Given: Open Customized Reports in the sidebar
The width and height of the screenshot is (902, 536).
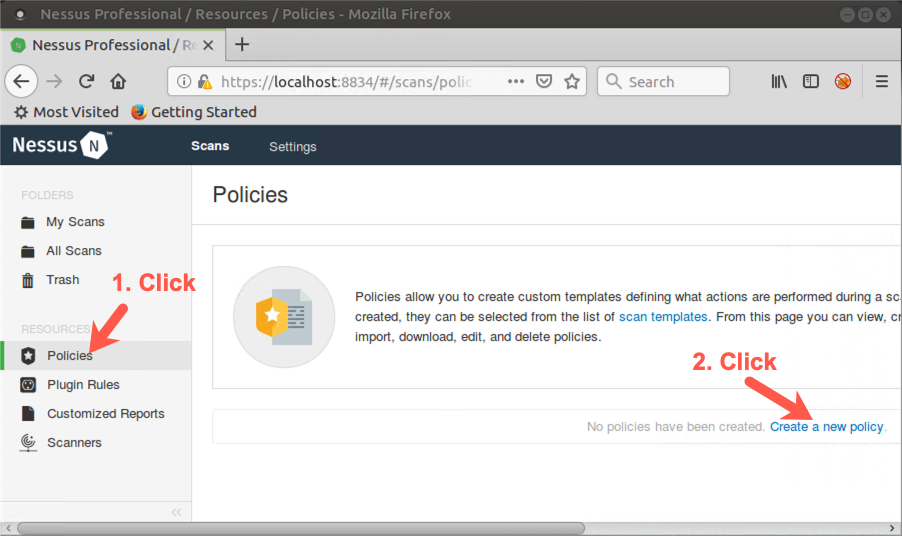Looking at the screenshot, I should click(105, 414).
